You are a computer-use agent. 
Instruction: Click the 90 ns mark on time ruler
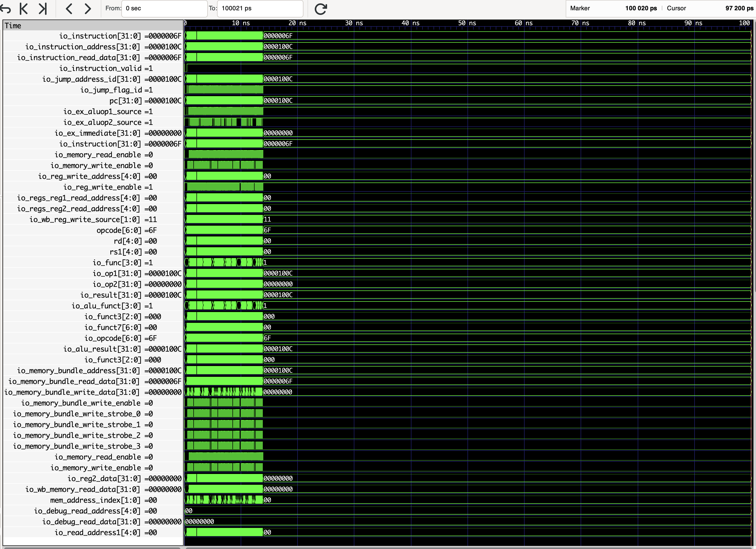pyautogui.click(x=693, y=23)
